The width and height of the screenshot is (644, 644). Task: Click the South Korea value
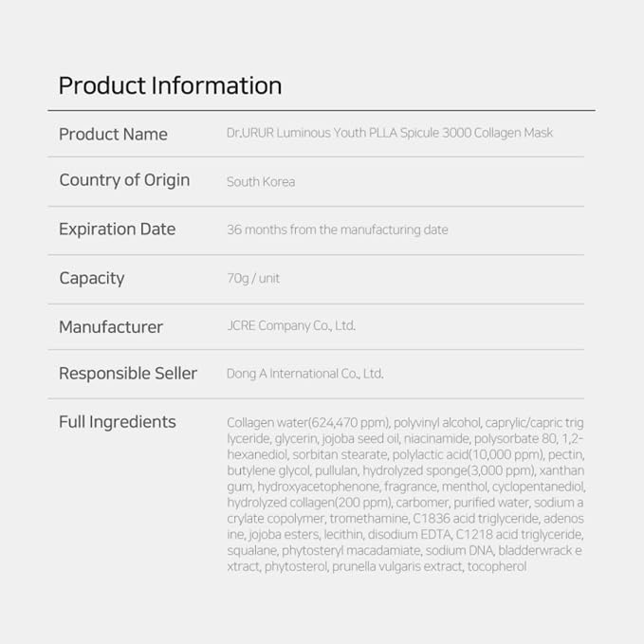(261, 181)
